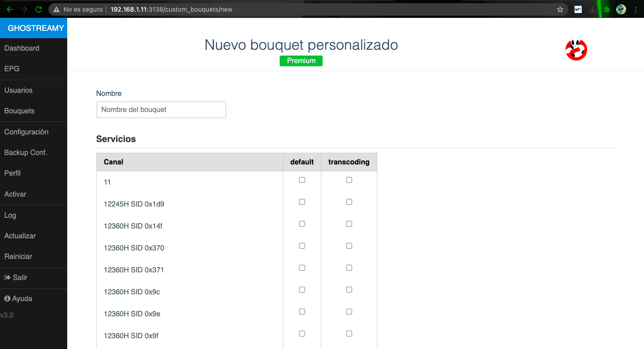
Task: Open Configuración from the sidebar
Action: click(x=26, y=132)
